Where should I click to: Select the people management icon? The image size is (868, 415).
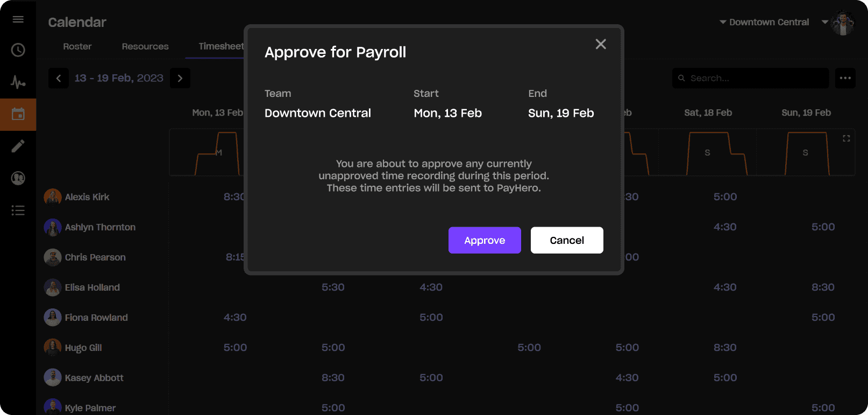(18, 178)
